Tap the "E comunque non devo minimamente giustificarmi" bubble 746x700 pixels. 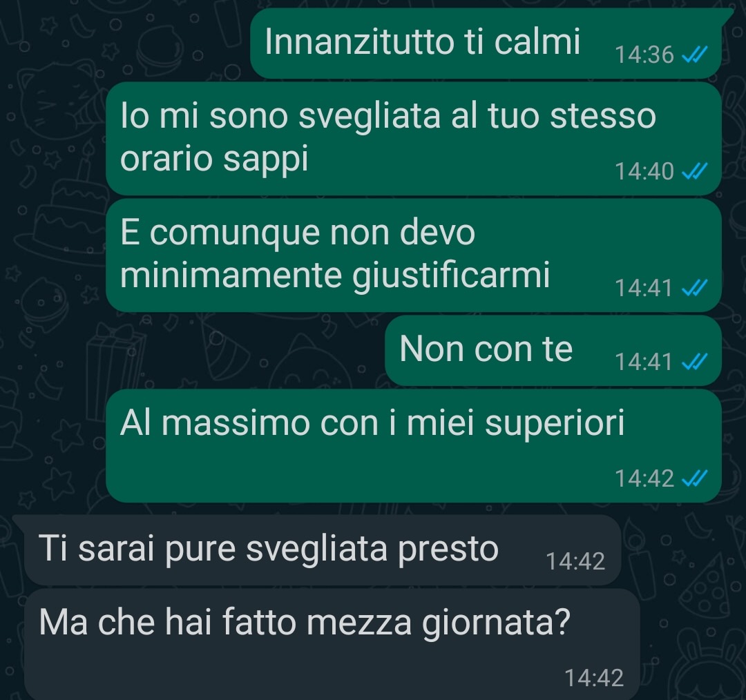(414, 255)
